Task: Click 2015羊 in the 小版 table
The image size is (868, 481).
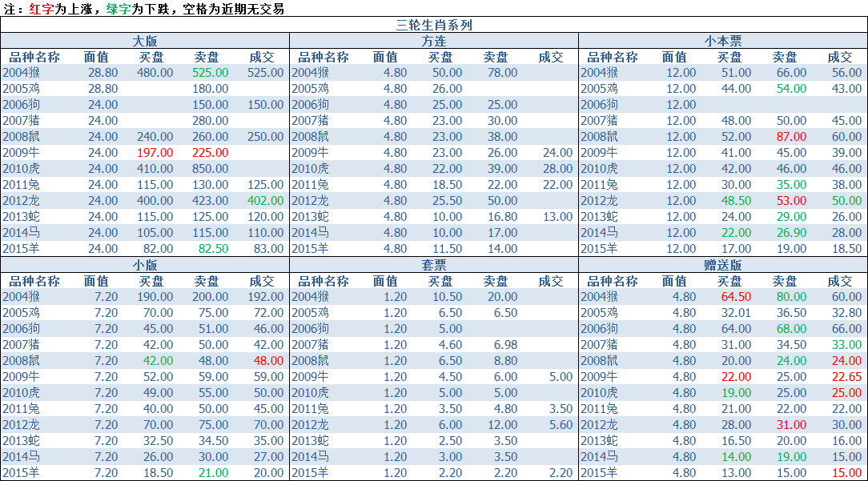Action: [22, 473]
